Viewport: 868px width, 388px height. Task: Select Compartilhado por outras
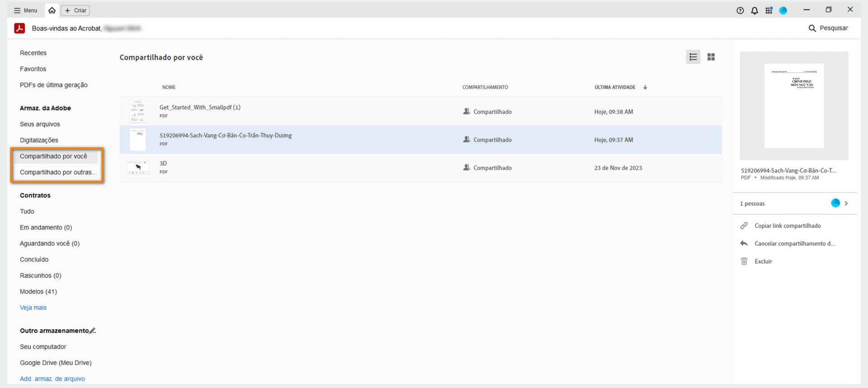pyautogui.click(x=58, y=172)
